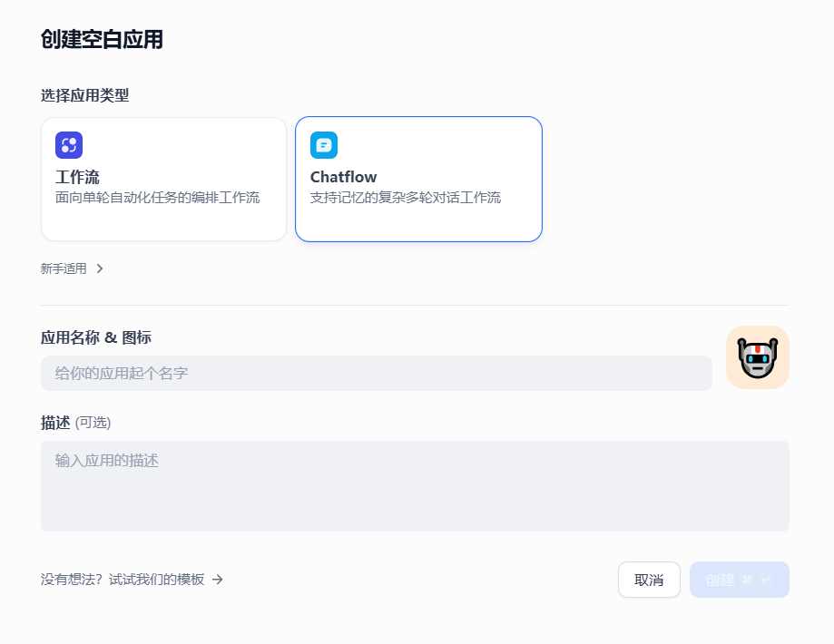834x644 pixels.
Task: Click the command key icon in 创建 button
Action: (748, 580)
